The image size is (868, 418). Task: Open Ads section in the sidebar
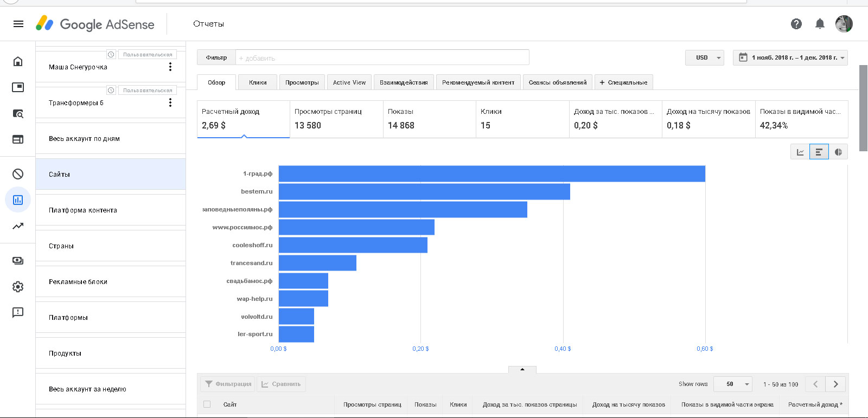[18, 87]
